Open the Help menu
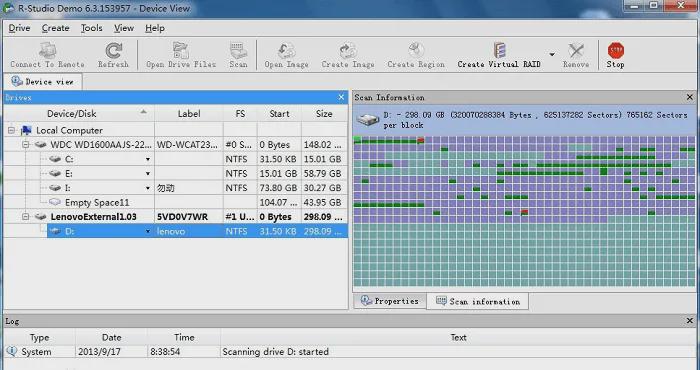This screenshot has width=700, height=370. (x=155, y=28)
